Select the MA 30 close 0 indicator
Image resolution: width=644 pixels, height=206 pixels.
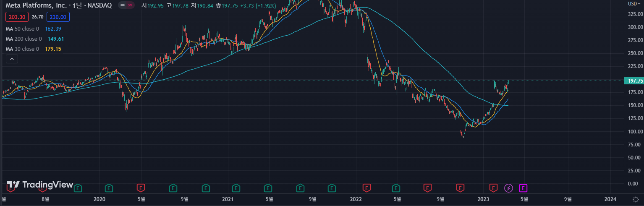(x=22, y=49)
